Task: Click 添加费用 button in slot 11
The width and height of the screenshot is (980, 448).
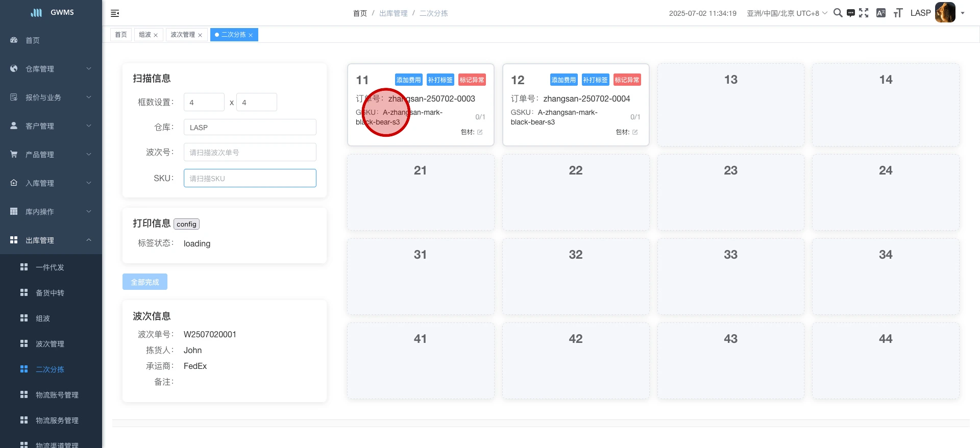Action: (408, 80)
